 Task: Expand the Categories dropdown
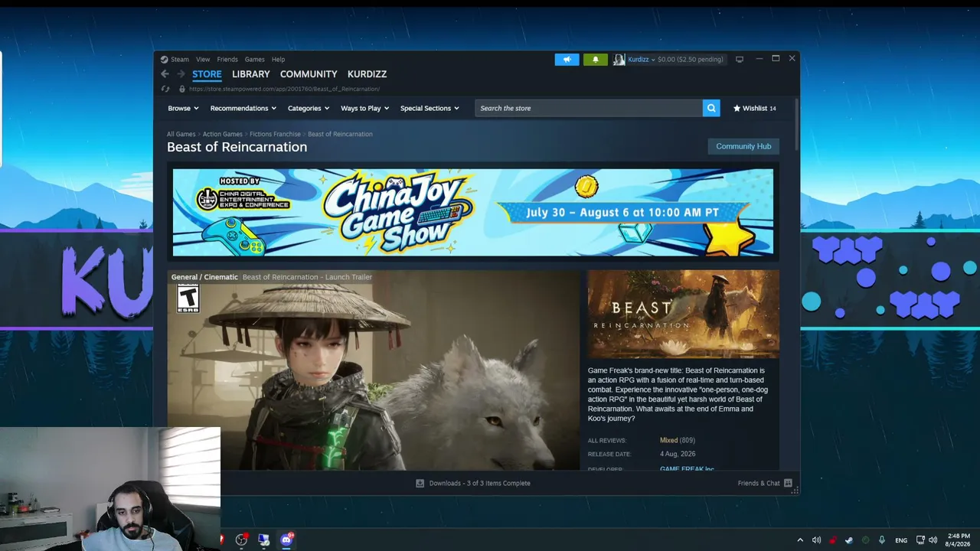[x=309, y=108]
